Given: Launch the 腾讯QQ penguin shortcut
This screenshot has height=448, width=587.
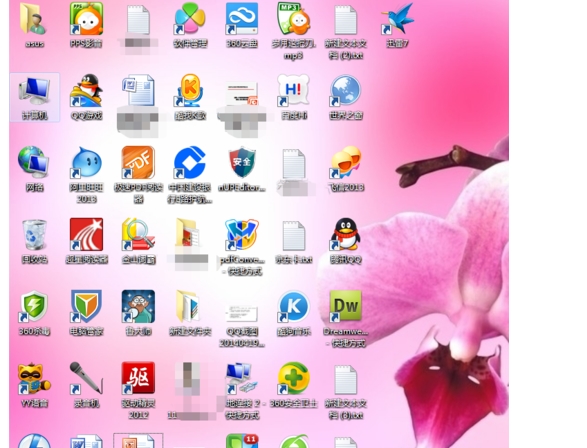Looking at the screenshot, I should point(346,241).
